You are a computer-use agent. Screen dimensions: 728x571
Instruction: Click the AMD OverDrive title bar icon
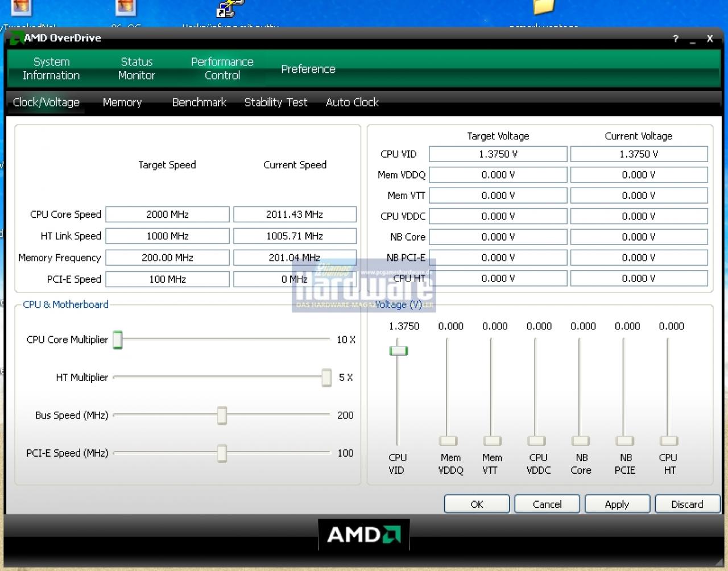click(x=16, y=38)
